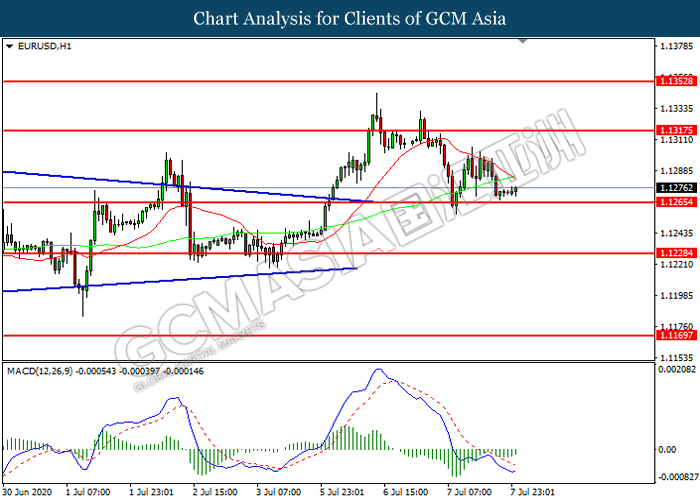Screen dimensions: 700x500
Task: Click the current price label 1.12762
Action: pyautogui.click(x=677, y=188)
